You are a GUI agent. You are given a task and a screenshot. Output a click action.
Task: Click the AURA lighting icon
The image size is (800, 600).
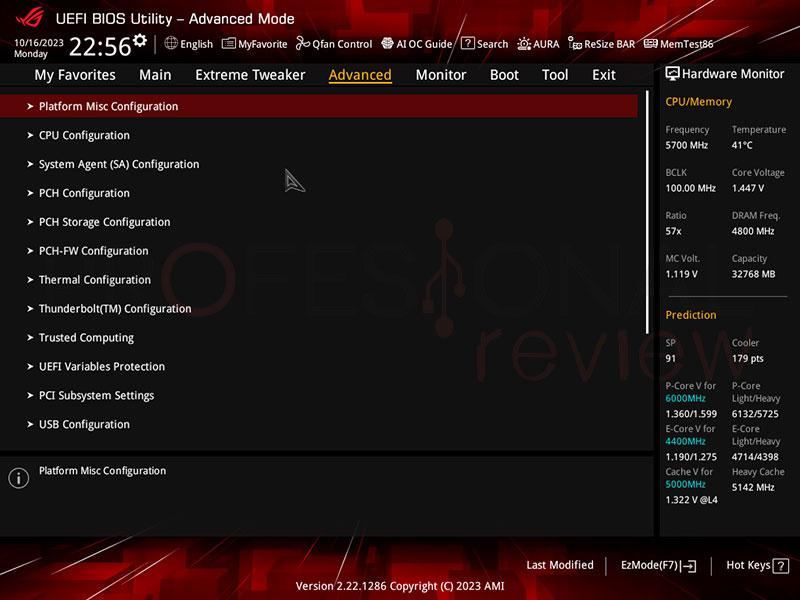(523, 44)
